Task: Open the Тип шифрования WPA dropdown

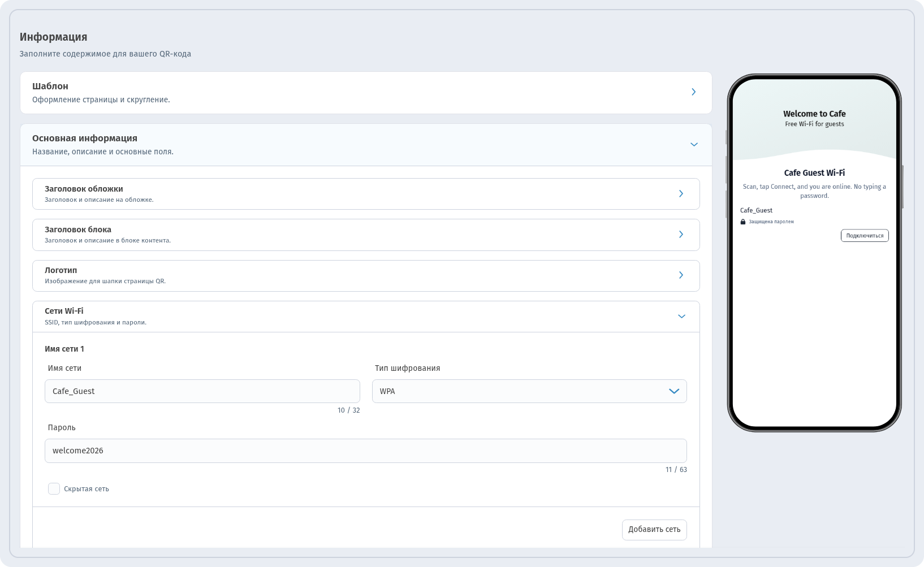Action: point(529,391)
